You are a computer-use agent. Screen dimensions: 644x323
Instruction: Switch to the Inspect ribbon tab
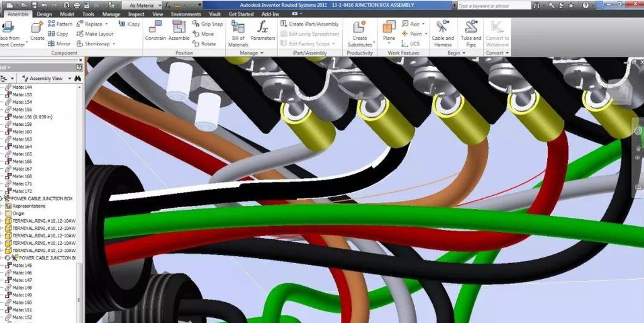[136, 14]
